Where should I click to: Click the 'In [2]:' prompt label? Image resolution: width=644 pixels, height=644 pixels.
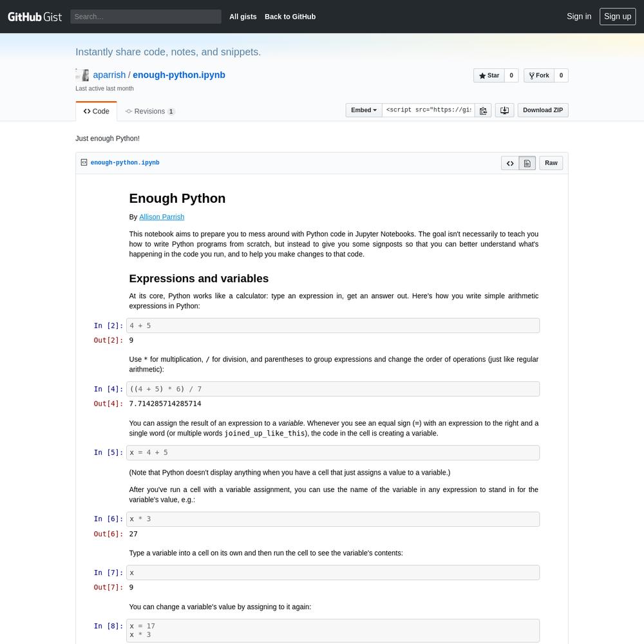pos(108,326)
